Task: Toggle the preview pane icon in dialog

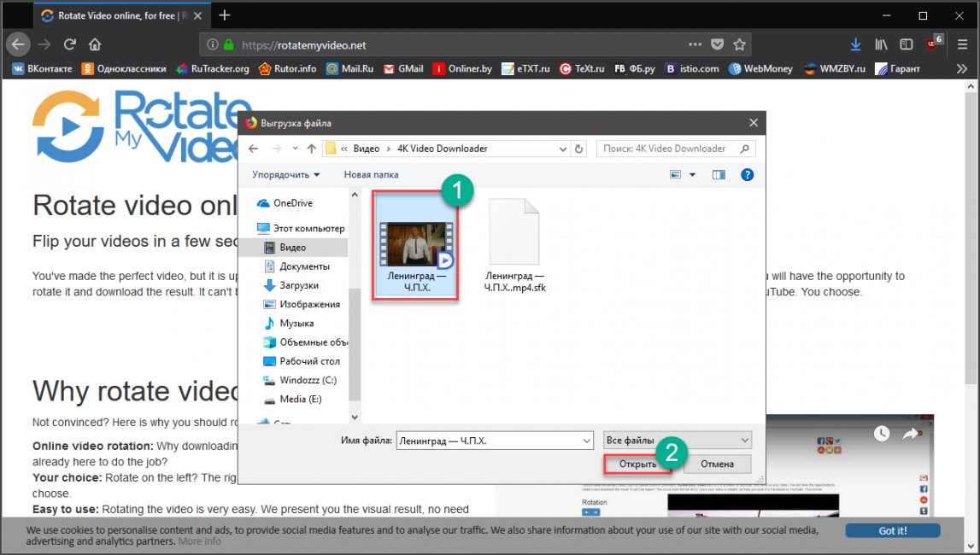Action: tap(719, 175)
